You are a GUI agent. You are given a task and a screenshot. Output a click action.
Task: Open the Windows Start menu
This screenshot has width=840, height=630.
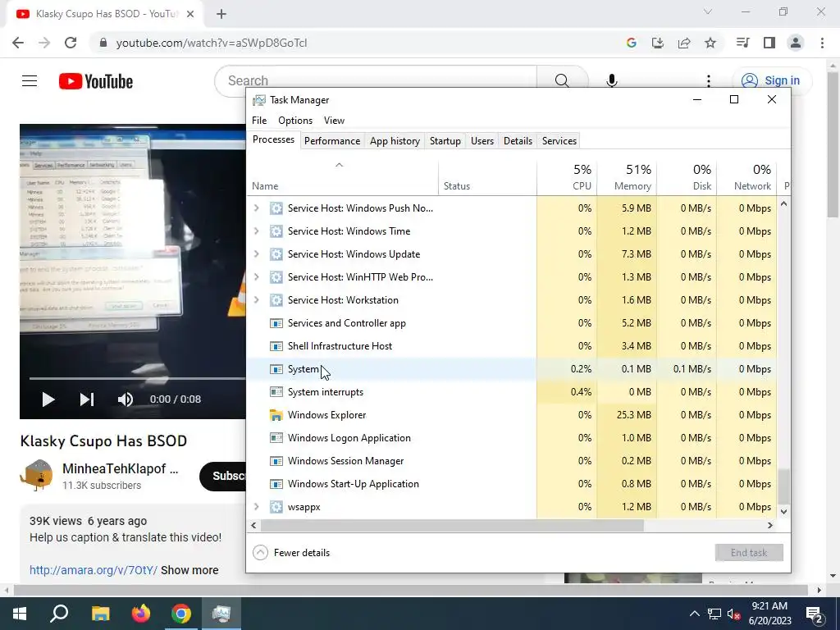coord(20,614)
